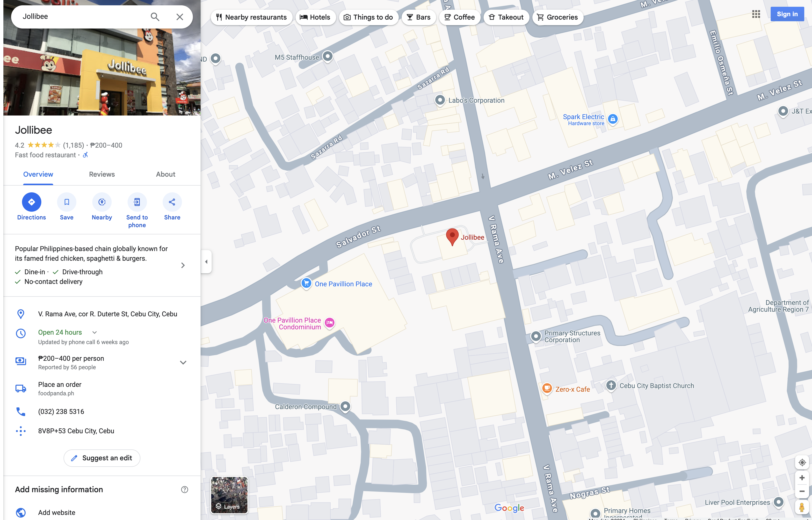This screenshot has height=520, width=812.
Task: Click the address pin icon
Action: click(21, 314)
